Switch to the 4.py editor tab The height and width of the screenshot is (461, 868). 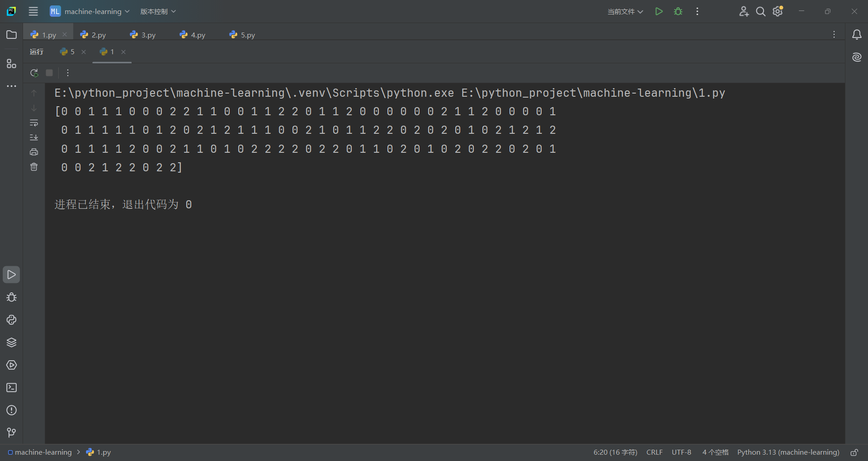click(193, 35)
